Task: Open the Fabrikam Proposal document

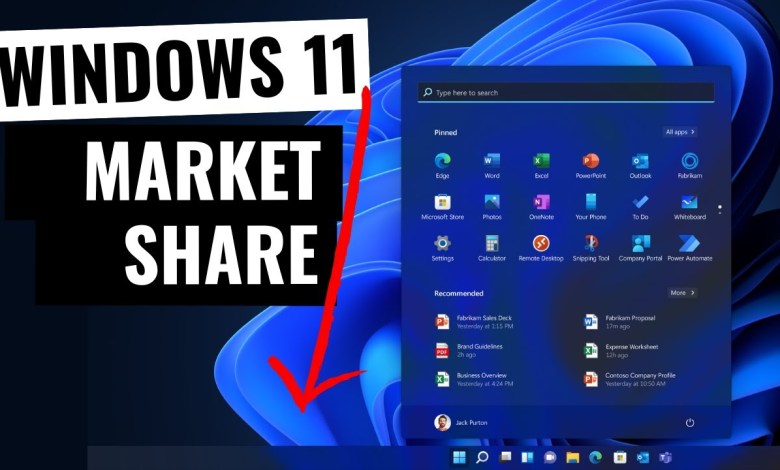Action: (x=619, y=322)
